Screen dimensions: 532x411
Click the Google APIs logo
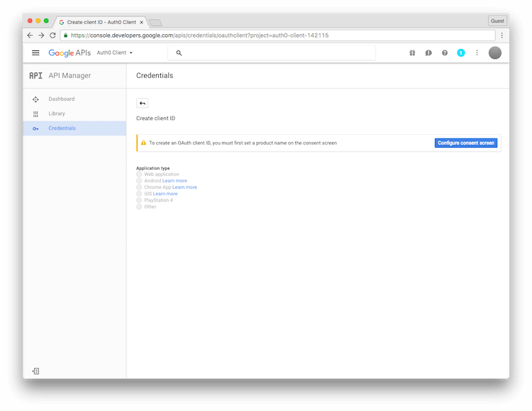coord(70,53)
